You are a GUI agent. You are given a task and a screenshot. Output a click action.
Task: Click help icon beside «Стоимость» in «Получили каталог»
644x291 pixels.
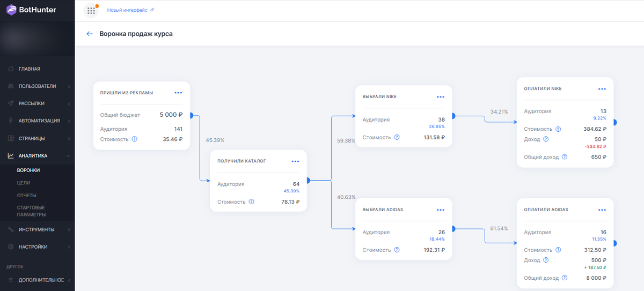click(251, 202)
